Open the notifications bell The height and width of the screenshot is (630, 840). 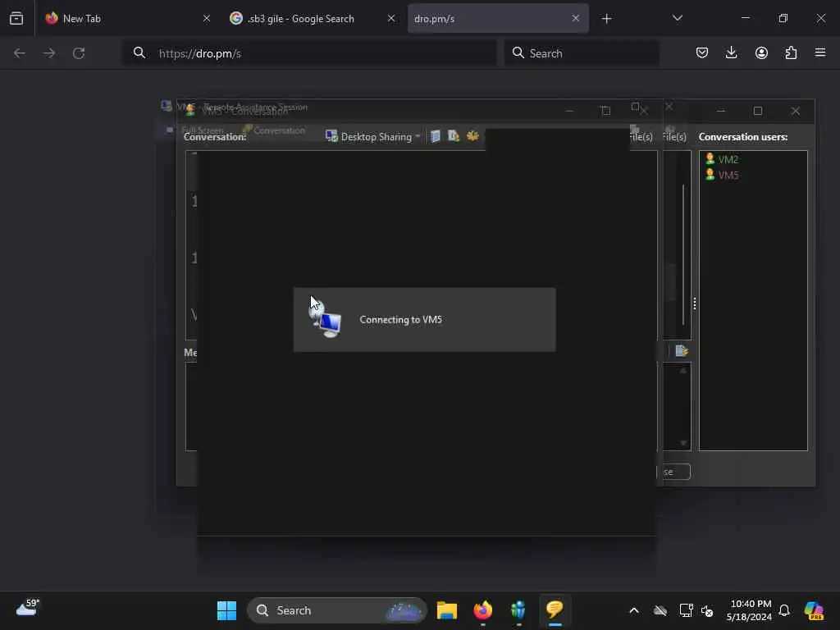(x=784, y=610)
